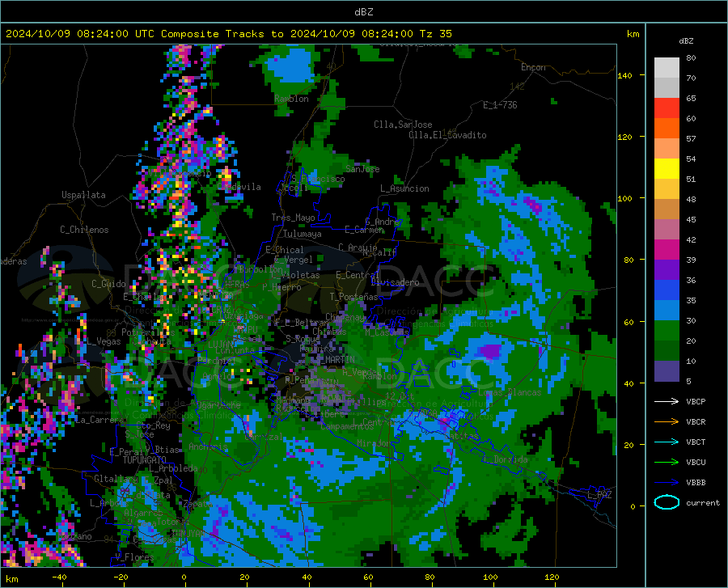Click the dBZ title at the top
The image size is (728, 588).
point(363,12)
